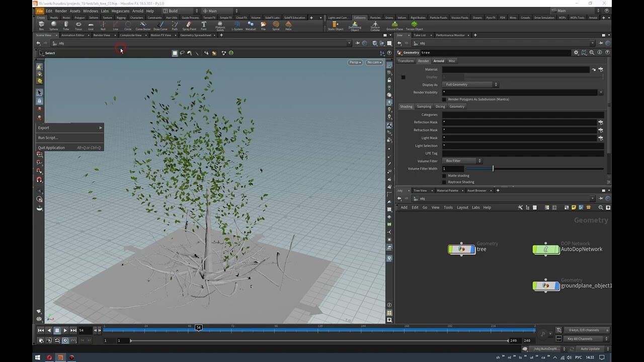
Task: Select the Sphere shelf tool
Action: (53, 25)
